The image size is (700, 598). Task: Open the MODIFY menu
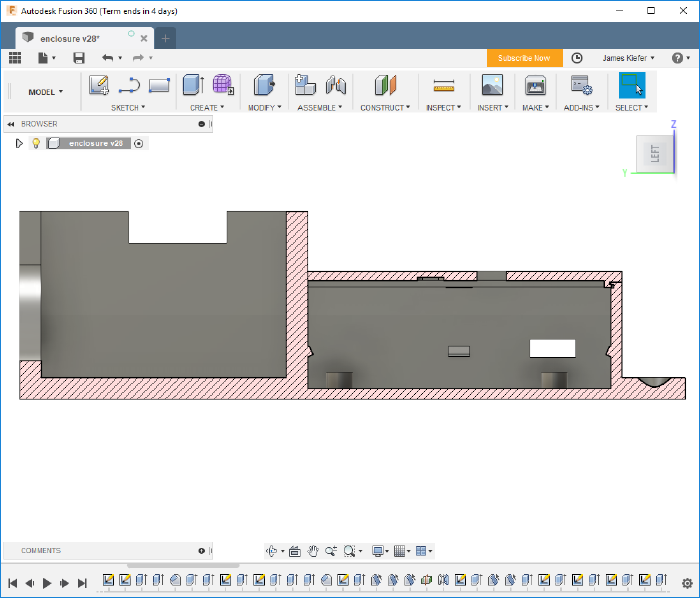pos(264,108)
